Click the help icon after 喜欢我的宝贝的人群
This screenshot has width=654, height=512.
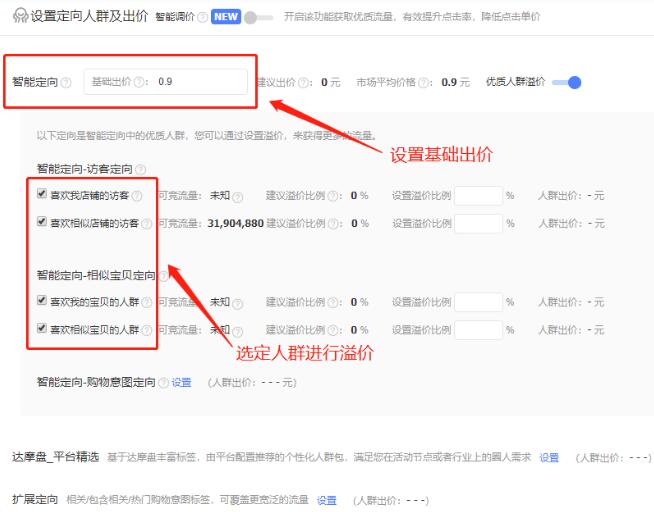(146, 303)
